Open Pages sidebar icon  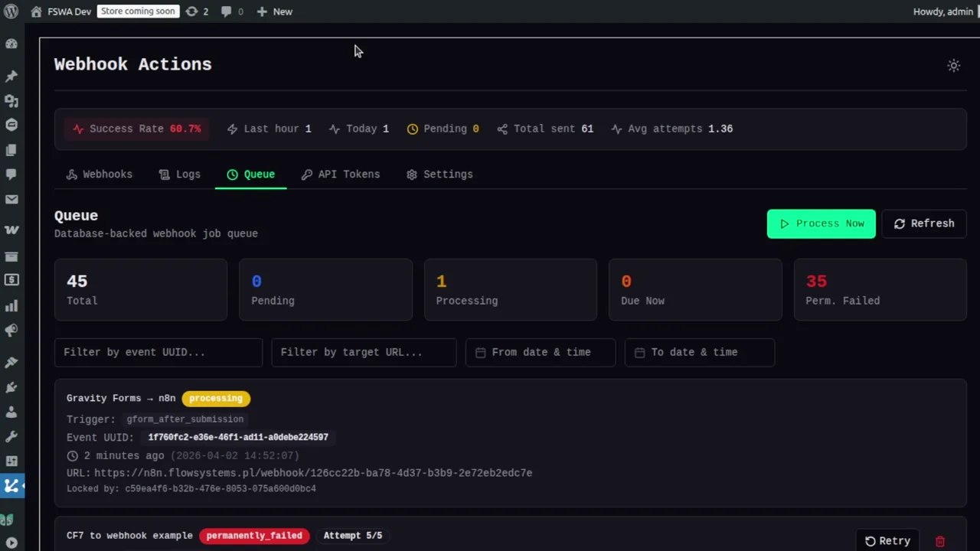(11, 150)
